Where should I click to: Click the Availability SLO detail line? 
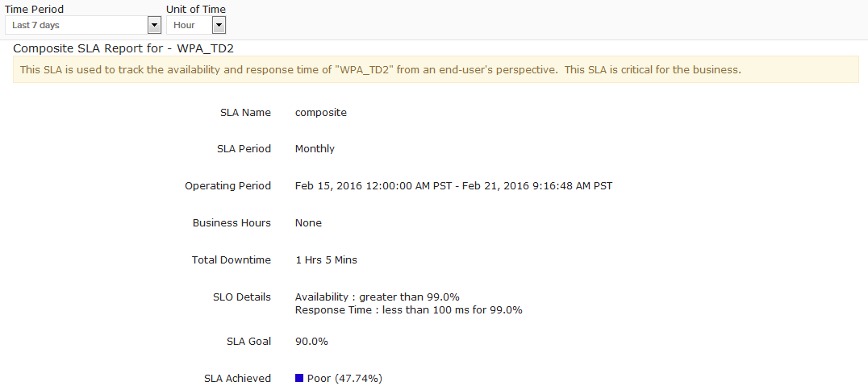(x=378, y=297)
